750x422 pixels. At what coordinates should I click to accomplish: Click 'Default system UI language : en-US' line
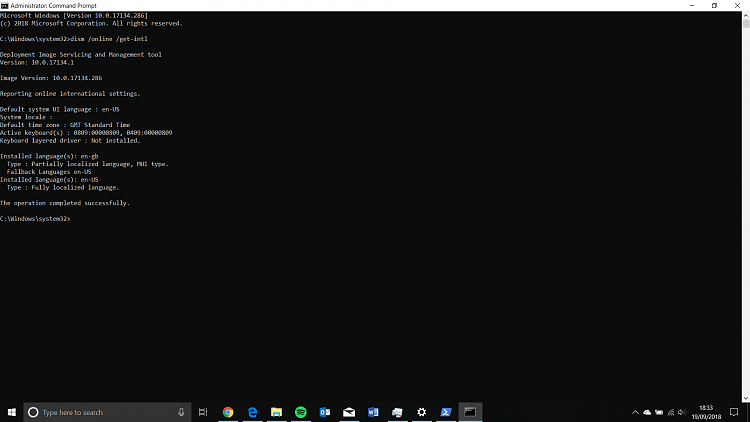point(60,109)
